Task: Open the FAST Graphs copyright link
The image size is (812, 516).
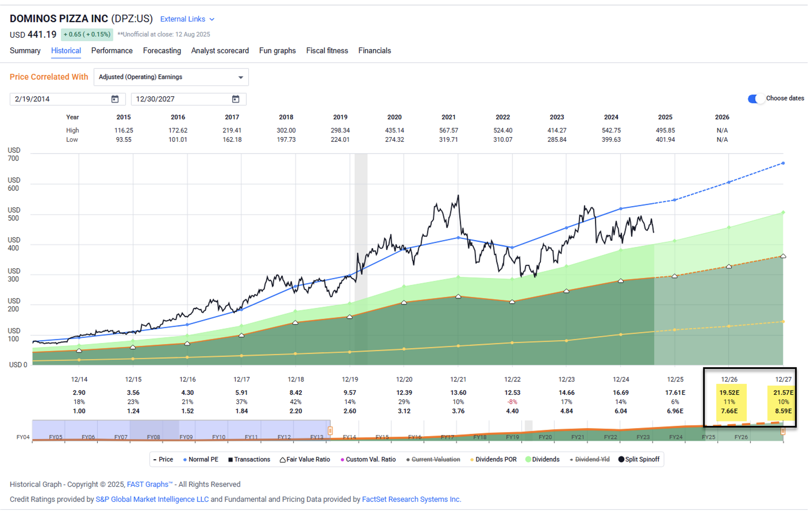Action: [150, 484]
